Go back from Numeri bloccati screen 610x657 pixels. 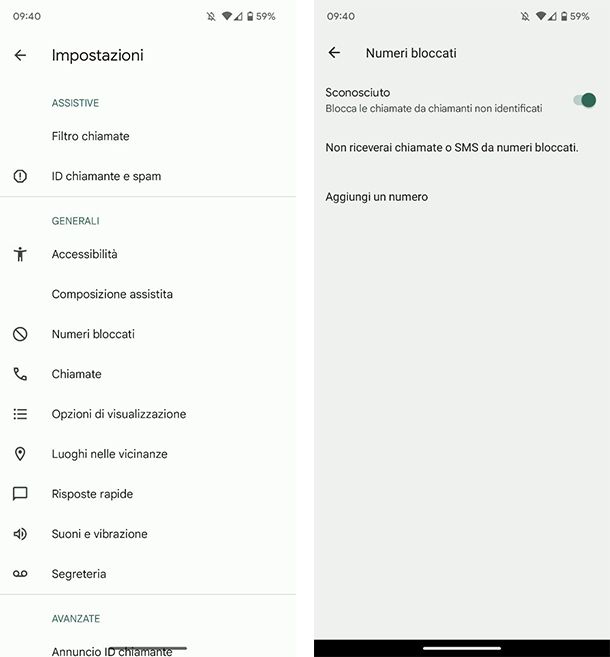coord(334,53)
